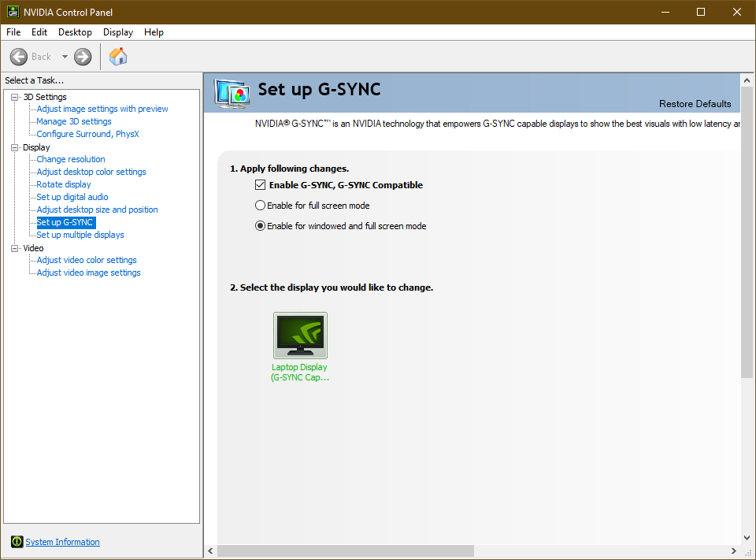Open the Home icon in toolbar
The image size is (756, 560).
pos(118,57)
